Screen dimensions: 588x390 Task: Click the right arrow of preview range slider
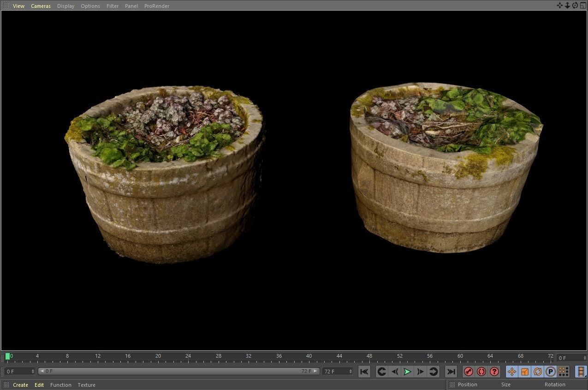tap(315, 371)
